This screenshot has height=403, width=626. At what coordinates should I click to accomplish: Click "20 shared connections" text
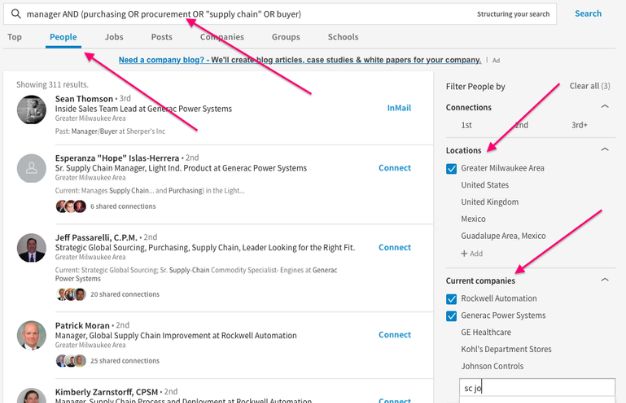(125, 294)
